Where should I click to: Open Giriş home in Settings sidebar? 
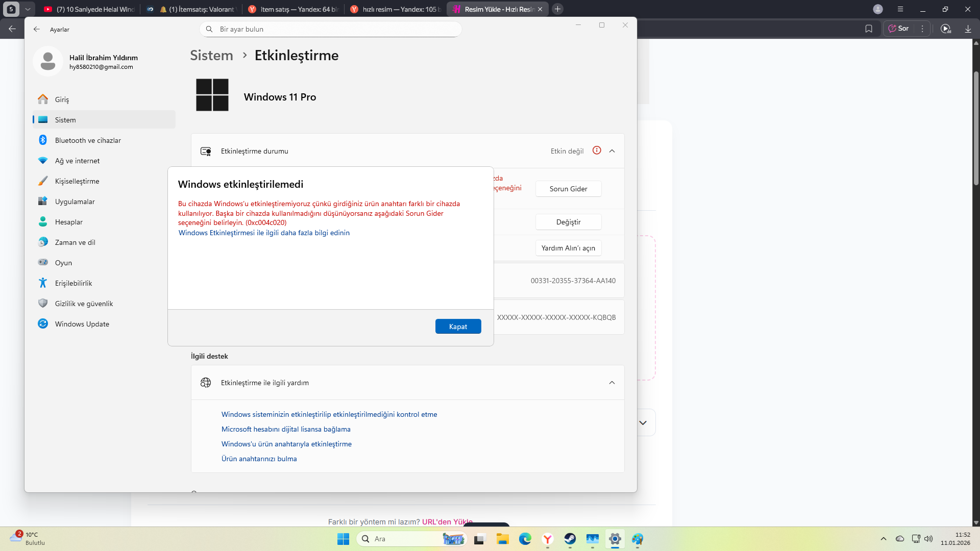click(x=104, y=99)
